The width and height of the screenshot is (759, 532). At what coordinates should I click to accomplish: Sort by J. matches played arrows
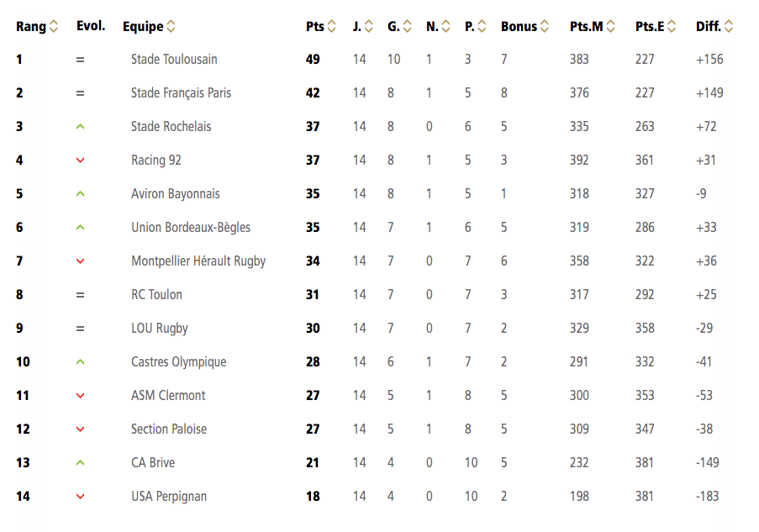pos(369,26)
